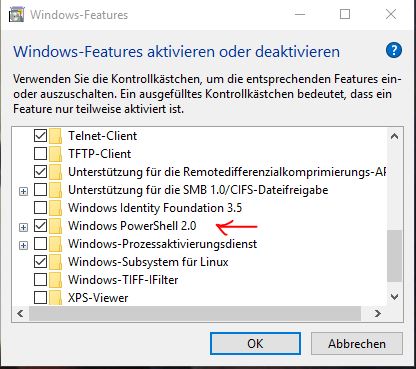Viewport: 416px width, 369px height.
Task: Select the Telnet-Client folder icon
Action: (55, 136)
